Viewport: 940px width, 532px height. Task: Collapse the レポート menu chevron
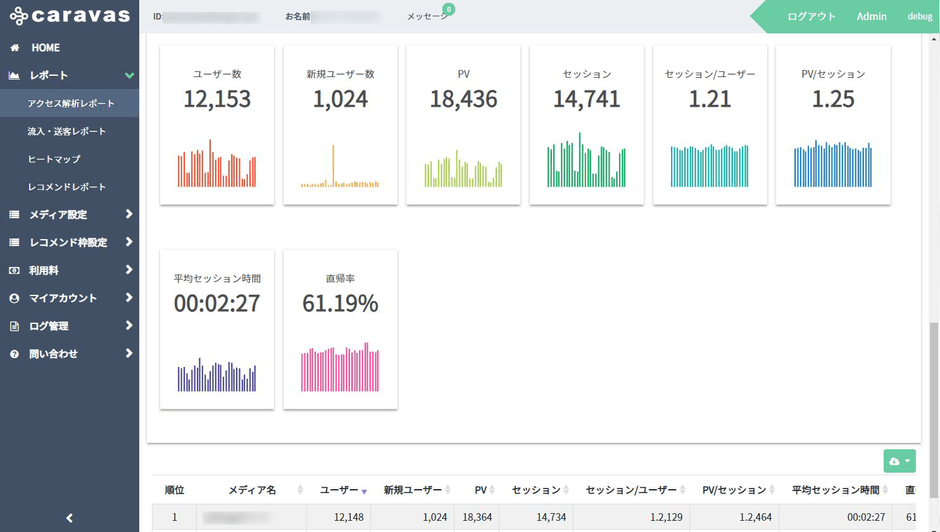click(129, 76)
